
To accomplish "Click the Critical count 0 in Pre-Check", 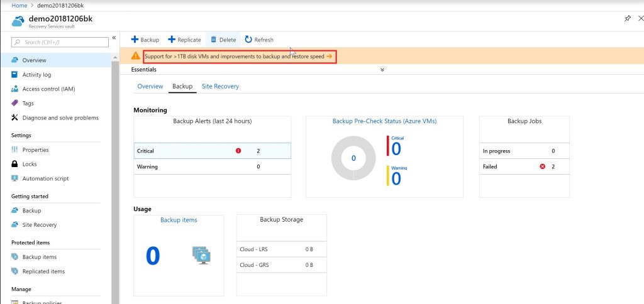I will [396, 148].
